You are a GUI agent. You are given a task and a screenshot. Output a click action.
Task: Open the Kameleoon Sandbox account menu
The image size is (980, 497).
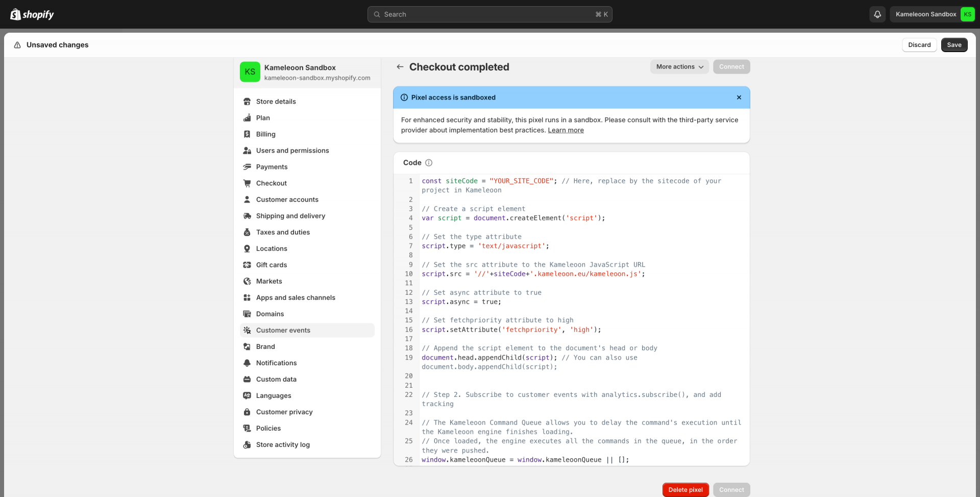932,14
